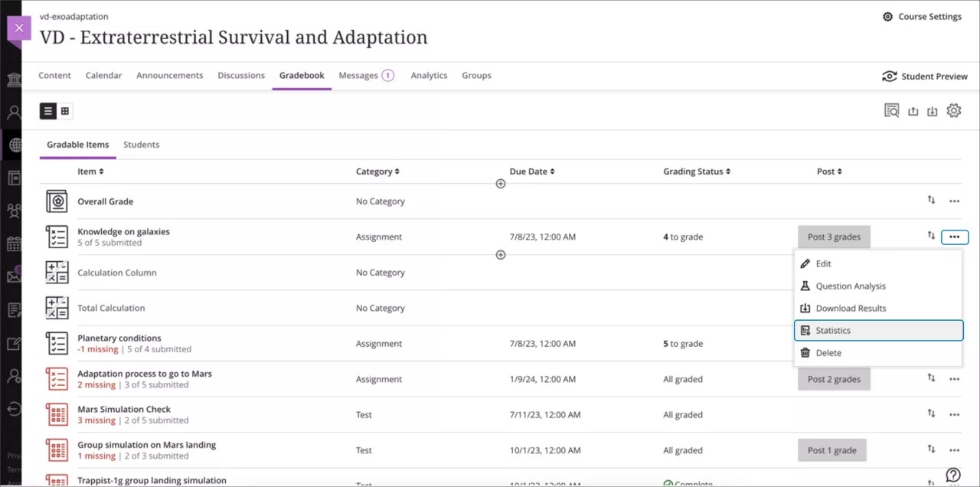This screenshot has height=487, width=980.
Task: Open sort options for Knowledge on galaxies row
Action: 931,236
